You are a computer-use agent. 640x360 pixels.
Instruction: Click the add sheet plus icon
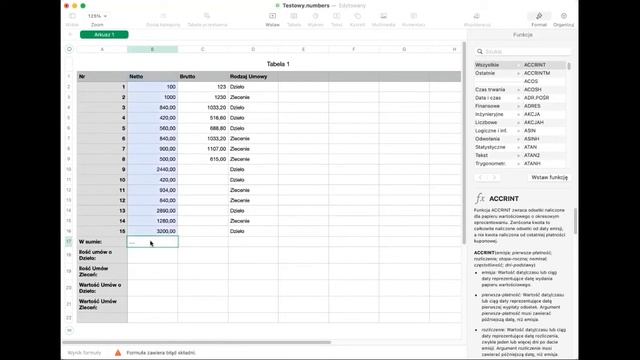pos(70,35)
